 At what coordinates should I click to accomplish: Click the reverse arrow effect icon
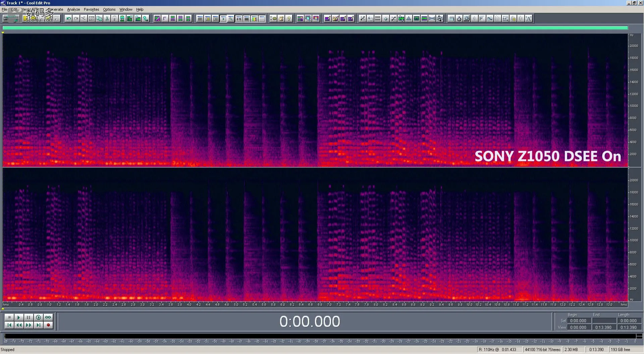pyautogui.click(x=370, y=18)
